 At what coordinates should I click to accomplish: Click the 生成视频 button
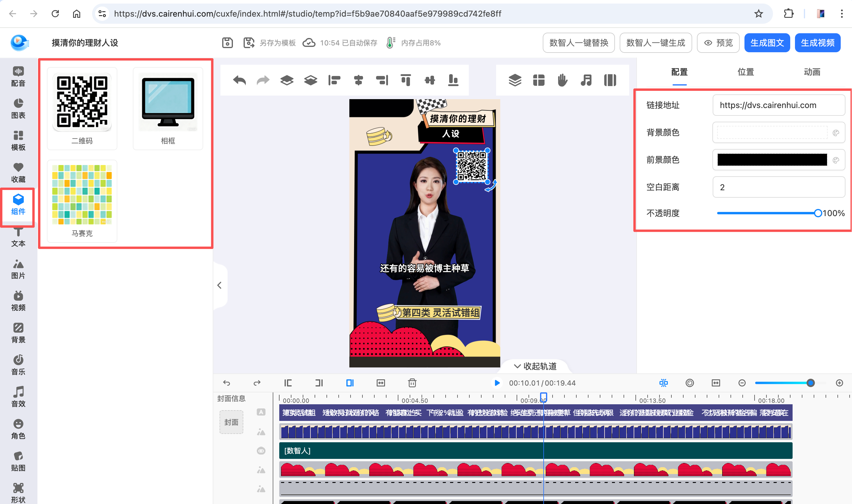(817, 43)
